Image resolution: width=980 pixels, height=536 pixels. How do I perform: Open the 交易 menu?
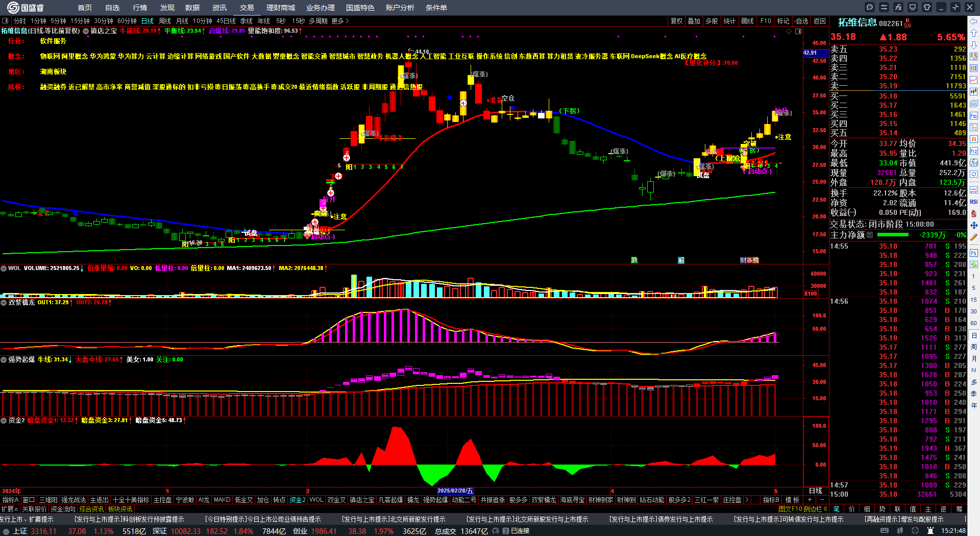click(x=247, y=8)
